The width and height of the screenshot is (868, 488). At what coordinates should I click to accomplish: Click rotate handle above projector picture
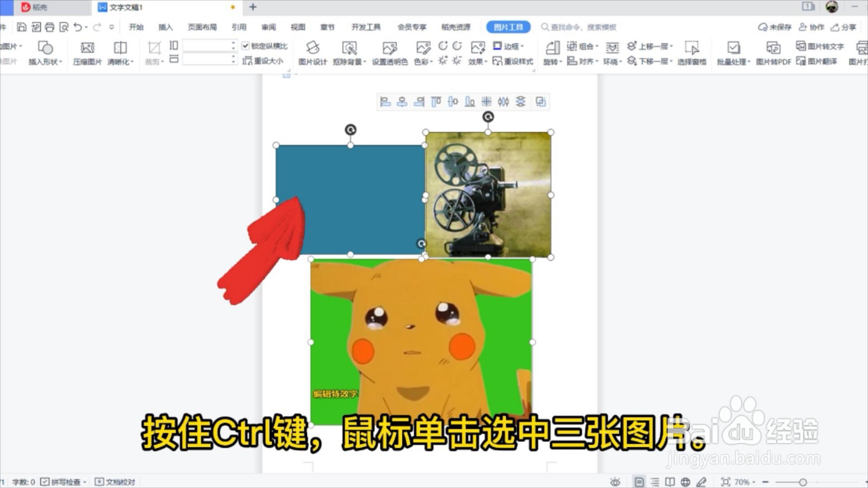pos(488,117)
